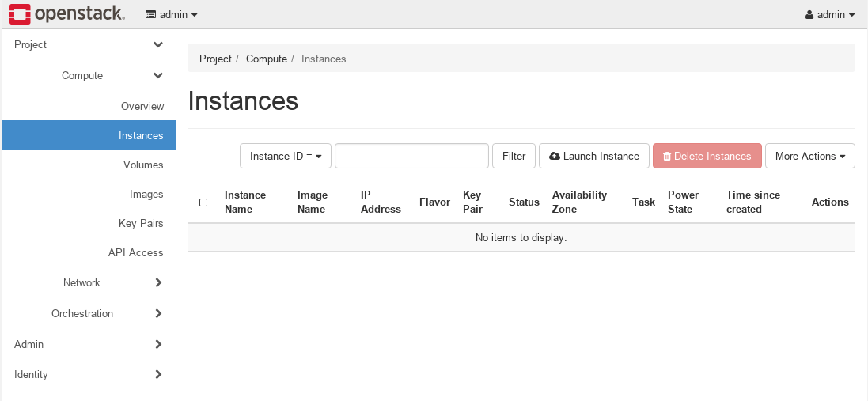
Task: Toggle the select-all instances checkbox
Action: coord(203,202)
